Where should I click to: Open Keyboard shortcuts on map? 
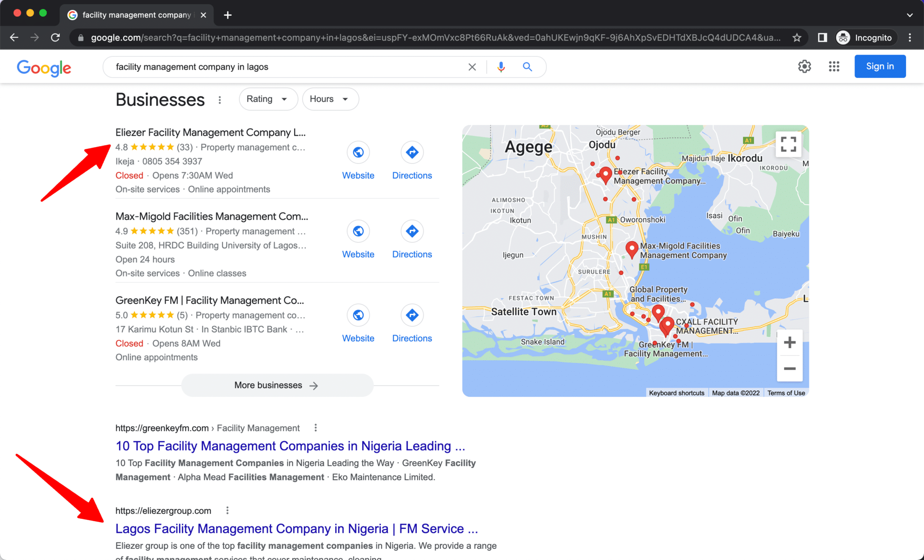pos(676,393)
